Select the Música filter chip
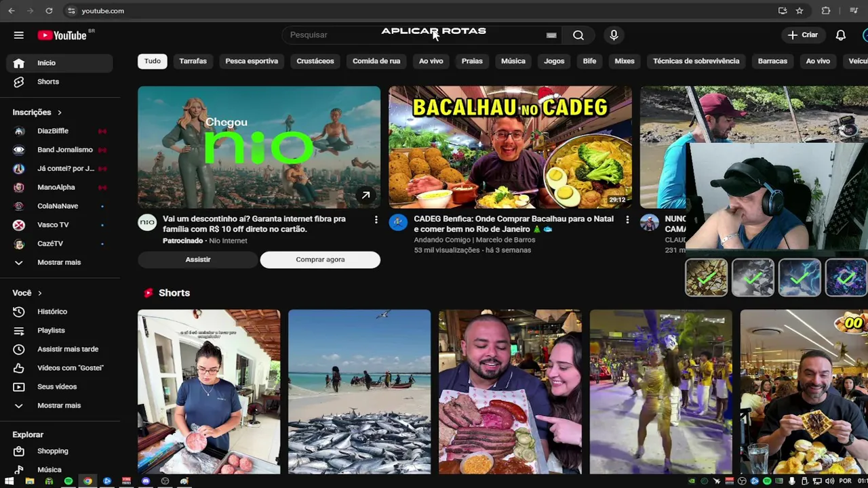This screenshot has height=488, width=868. tap(513, 61)
